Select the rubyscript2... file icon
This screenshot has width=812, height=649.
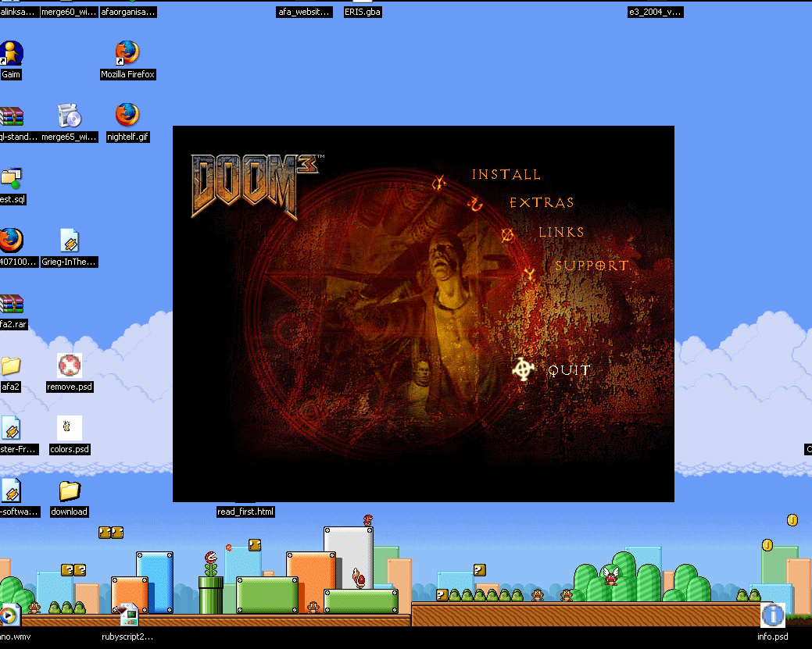click(127, 615)
